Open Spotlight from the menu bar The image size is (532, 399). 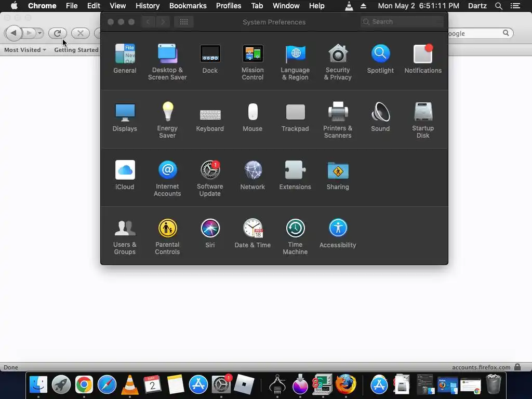[498, 6]
